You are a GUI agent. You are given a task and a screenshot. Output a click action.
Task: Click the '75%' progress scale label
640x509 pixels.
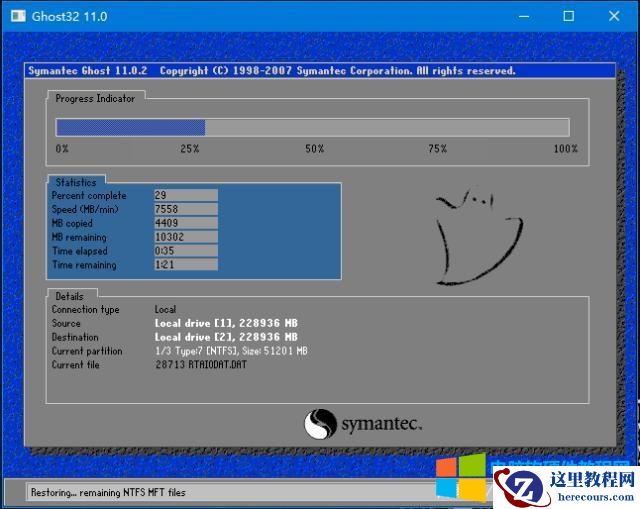pos(438,149)
